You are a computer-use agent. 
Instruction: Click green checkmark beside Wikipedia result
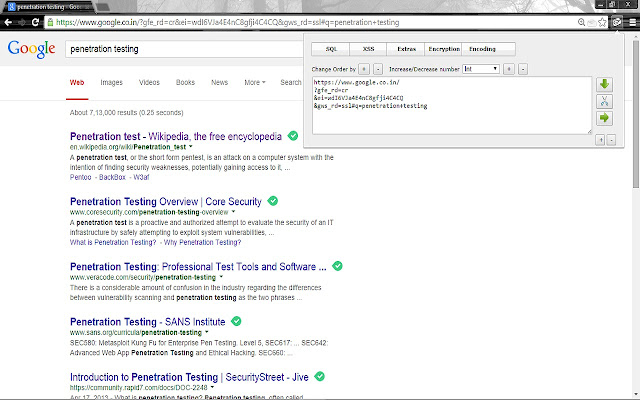[293, 136]
